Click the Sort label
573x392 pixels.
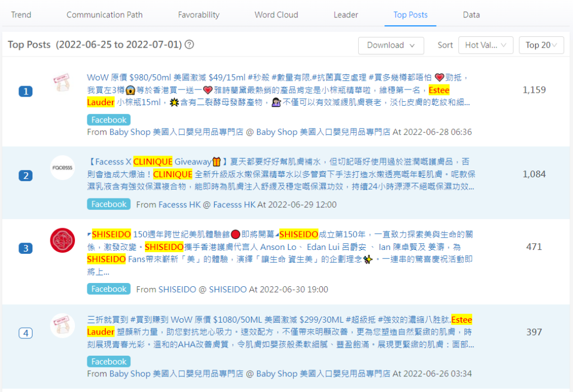tap(445, 45)
